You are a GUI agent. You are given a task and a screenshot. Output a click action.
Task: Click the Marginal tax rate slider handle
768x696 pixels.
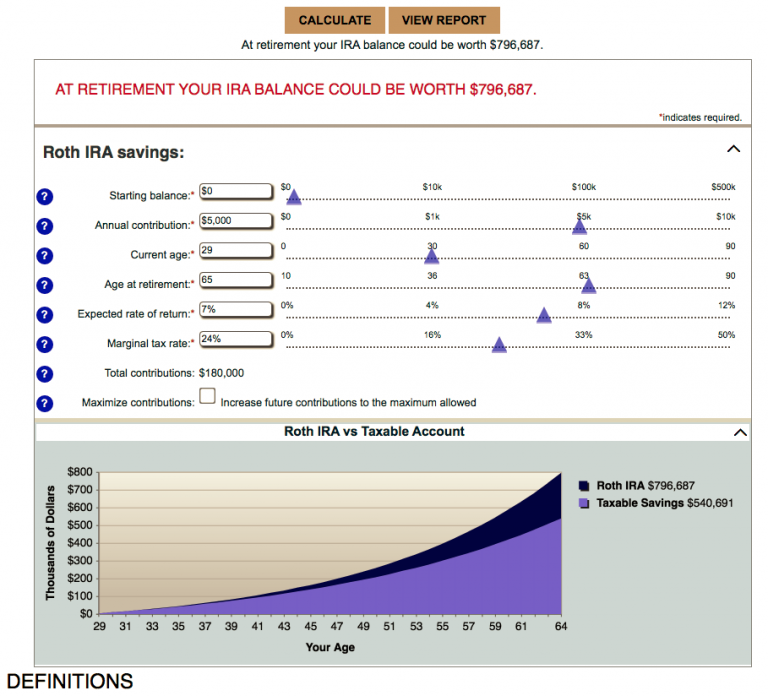tap(499, 345)
